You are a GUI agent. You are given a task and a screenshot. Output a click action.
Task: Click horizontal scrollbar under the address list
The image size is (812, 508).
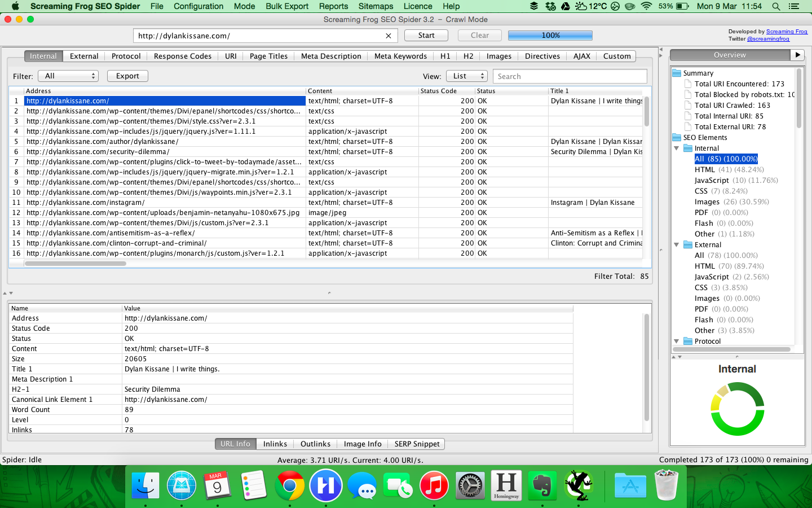point(76,264)
